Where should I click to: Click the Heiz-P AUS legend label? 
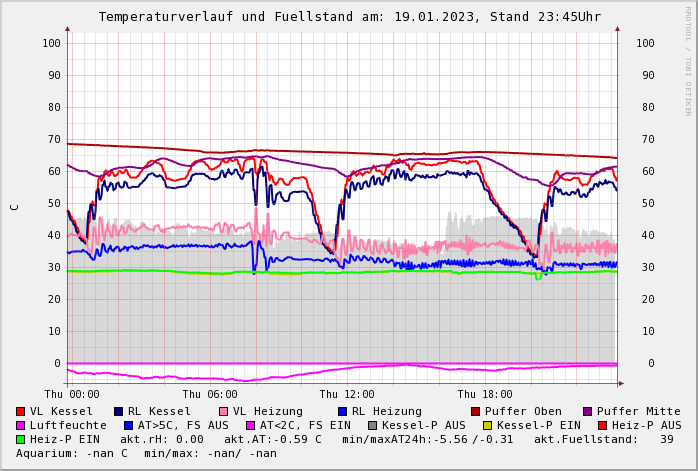click(646, 426)
